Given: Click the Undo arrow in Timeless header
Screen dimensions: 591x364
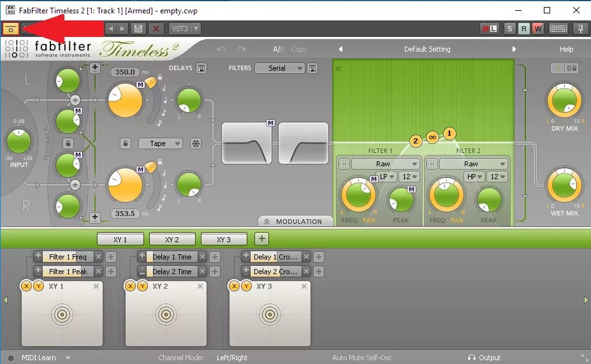Looking at the screenshot, I should [x=221, y=49].
